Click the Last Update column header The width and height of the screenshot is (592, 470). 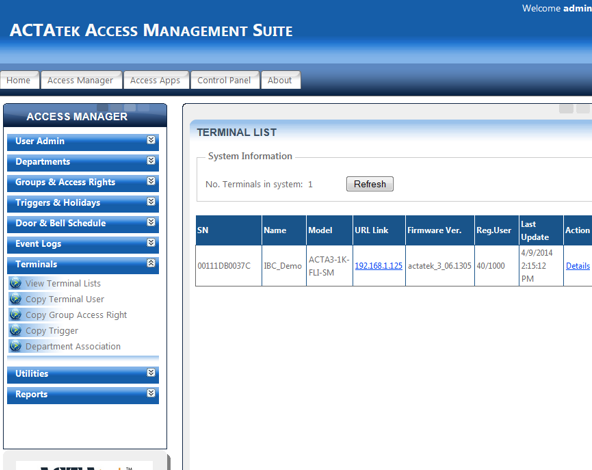[x=541, y=230]
